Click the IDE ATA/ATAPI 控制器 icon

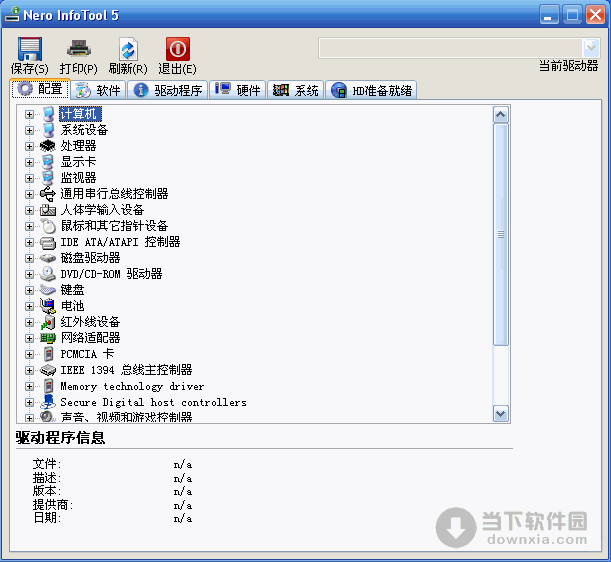(x=48, y=242)
